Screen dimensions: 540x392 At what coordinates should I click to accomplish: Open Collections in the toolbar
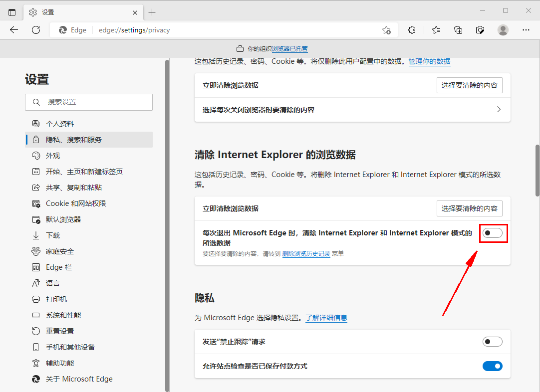click(458, 30)
